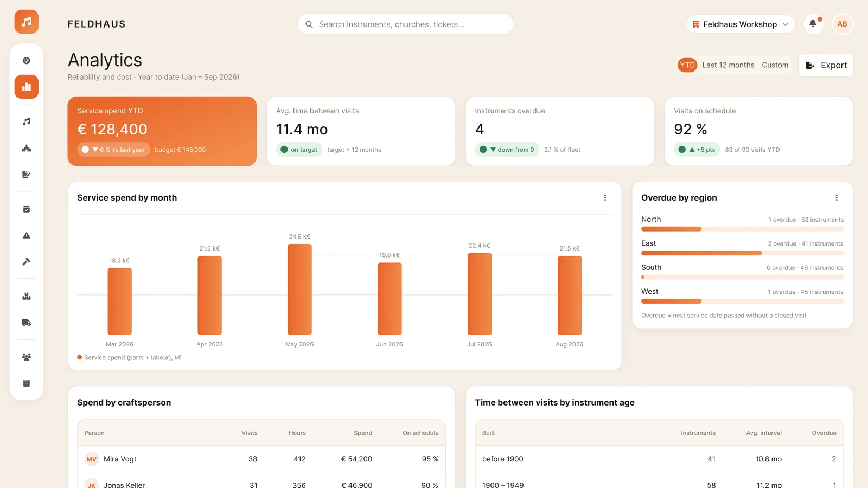Screen dimensions: 868x488
Task: Click the 'down from 9' badge
Action: (507, 150)
